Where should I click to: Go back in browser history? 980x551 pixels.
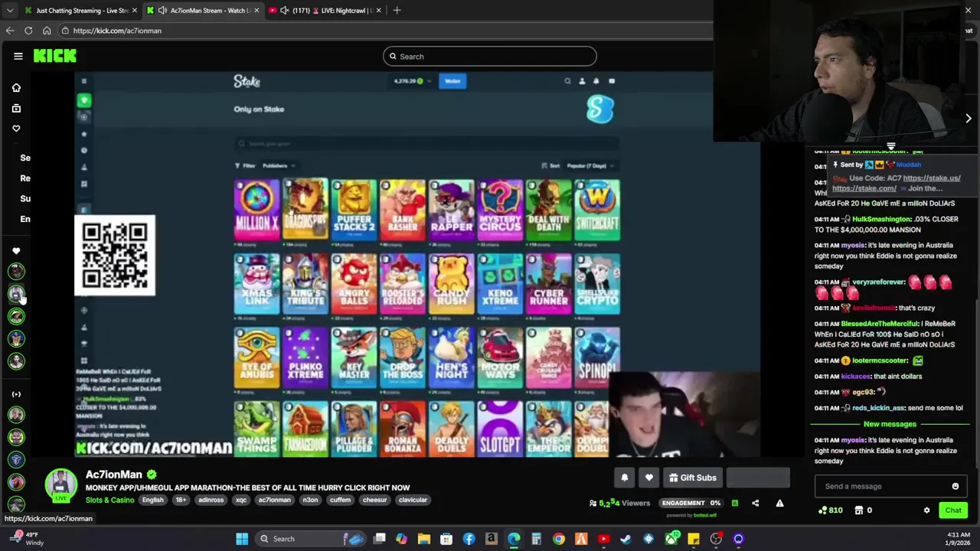(10, 31)
